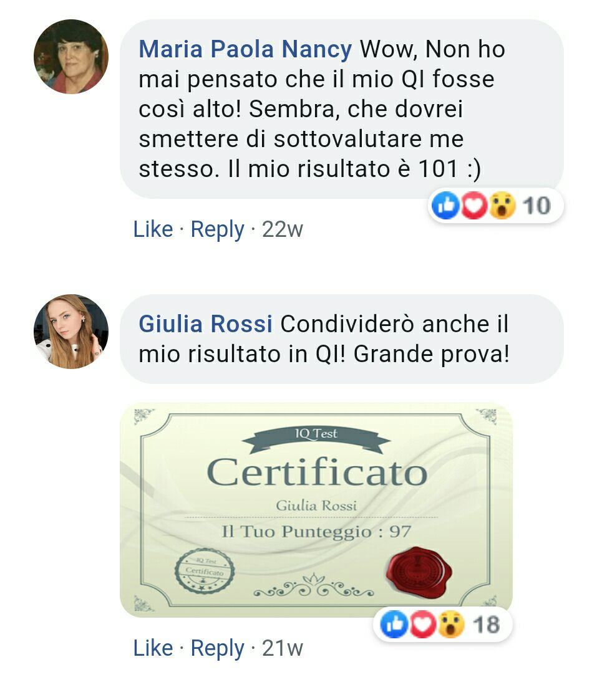This screenshot has width=597, height=700.
Task: Click the thumbs-up reaction under Giulia's certificate
Action: click(394, 624)
